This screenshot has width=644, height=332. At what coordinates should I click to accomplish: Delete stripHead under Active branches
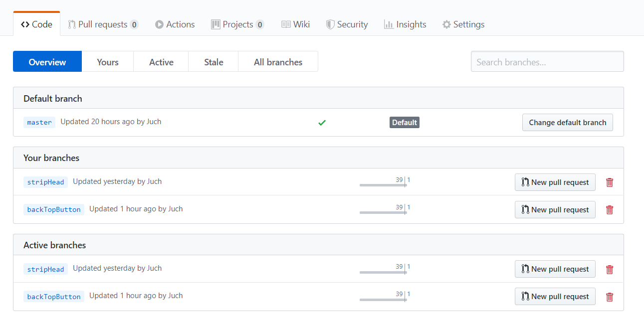tap(609, 270)
